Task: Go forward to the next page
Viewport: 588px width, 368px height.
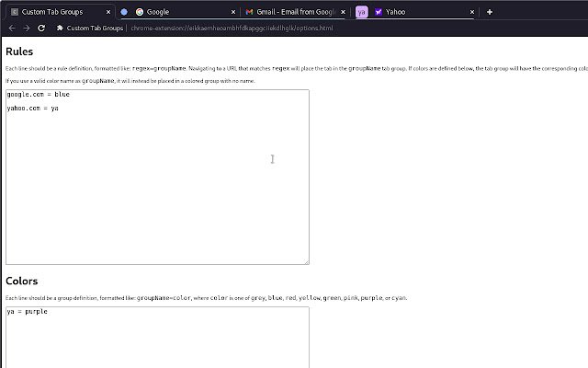Action: (27, 29)
